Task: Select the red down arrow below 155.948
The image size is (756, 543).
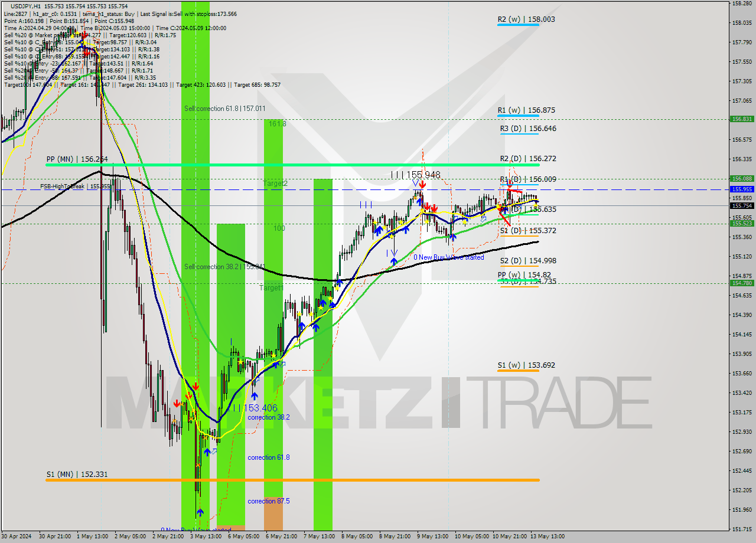Action: (x=423, y=185)
